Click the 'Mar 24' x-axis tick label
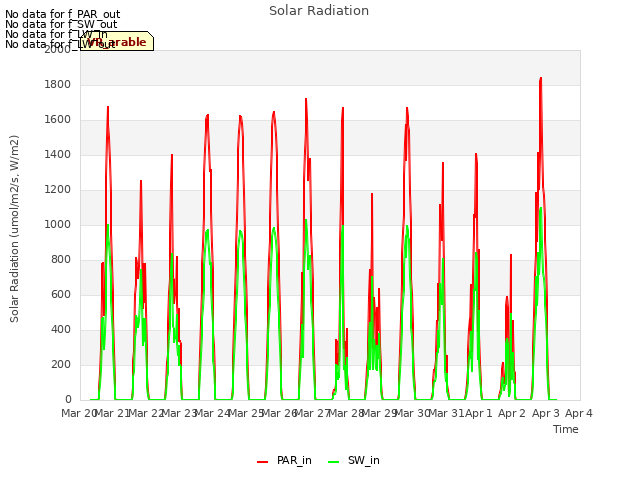 pos(212,413)
